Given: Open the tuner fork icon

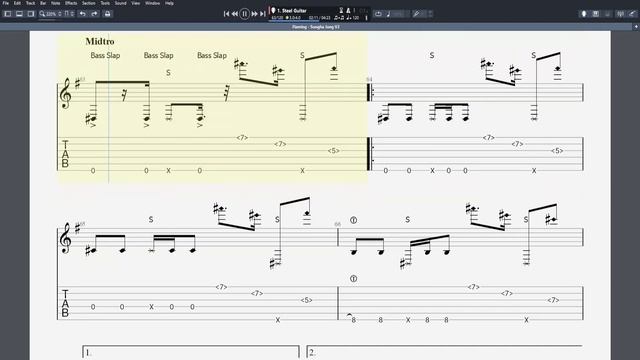Looking at the screenshot, I should (416, 14).
